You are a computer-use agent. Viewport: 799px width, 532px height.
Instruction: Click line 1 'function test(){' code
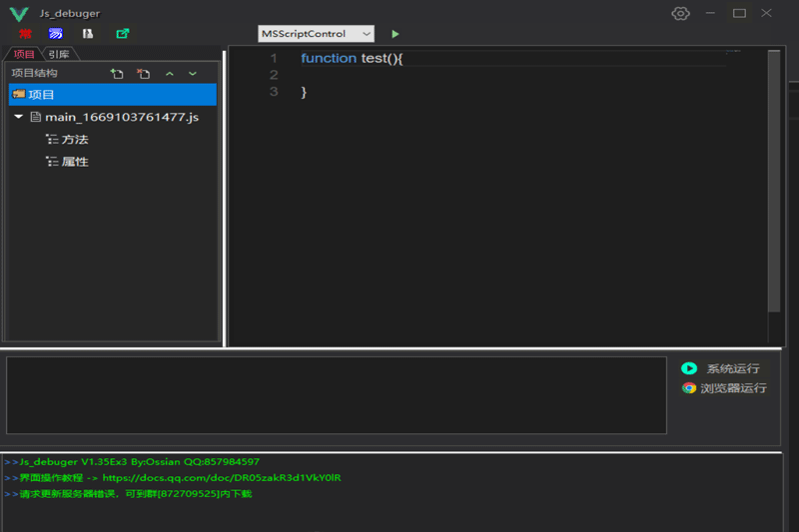[x=352, y=58]
